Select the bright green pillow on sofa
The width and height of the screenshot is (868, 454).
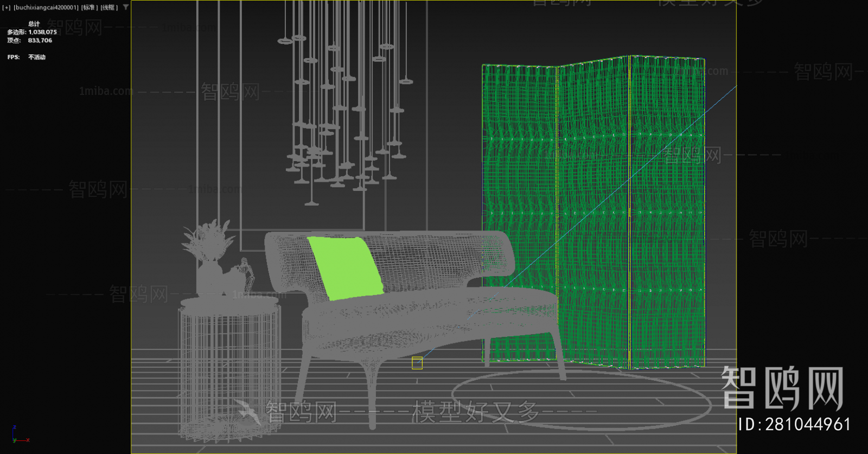click(x=346, y=267)
